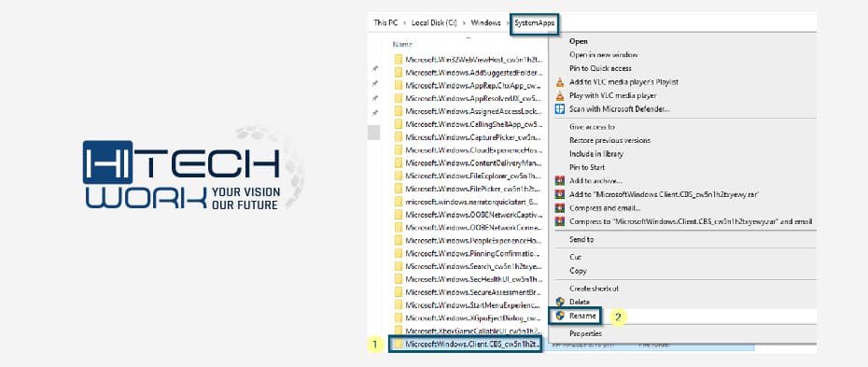Open the Send to submenu
The image size is (868, 367).
(x=581, y=239)
